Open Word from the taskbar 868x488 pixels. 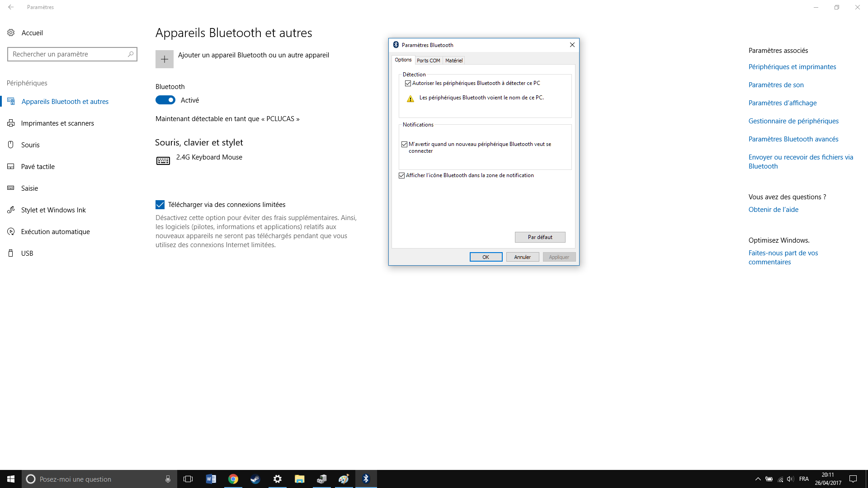(x=211, y=479)
